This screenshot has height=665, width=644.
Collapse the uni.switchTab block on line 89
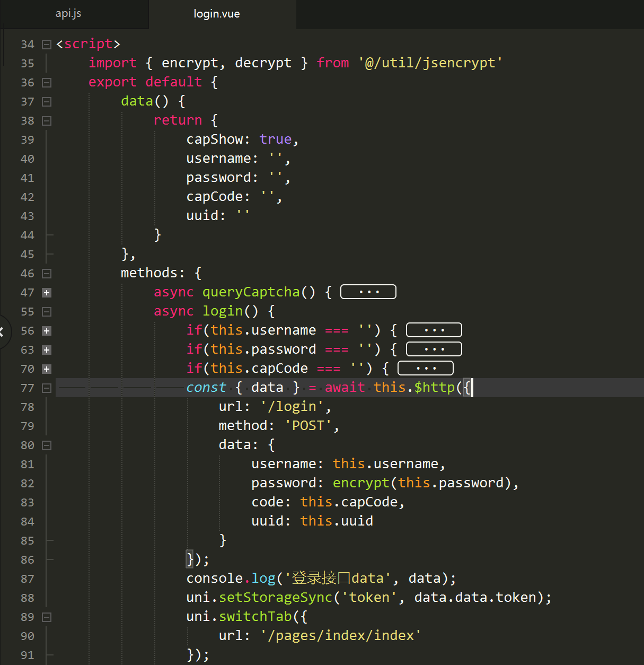47,617
